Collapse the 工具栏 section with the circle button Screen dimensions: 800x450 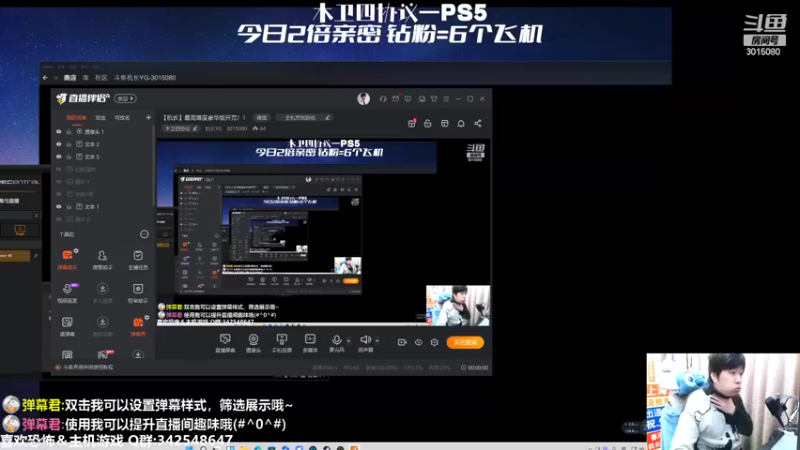click(144, 234)
